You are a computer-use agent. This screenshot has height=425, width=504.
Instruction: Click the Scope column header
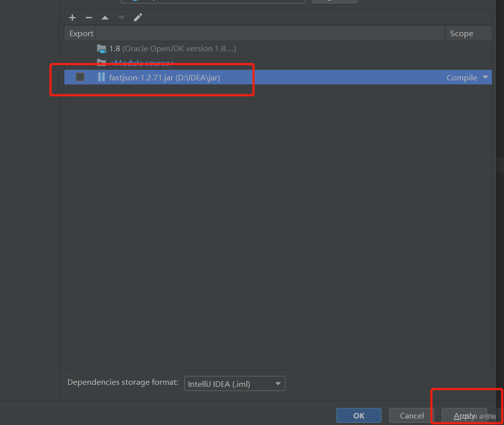coord(461,33)
